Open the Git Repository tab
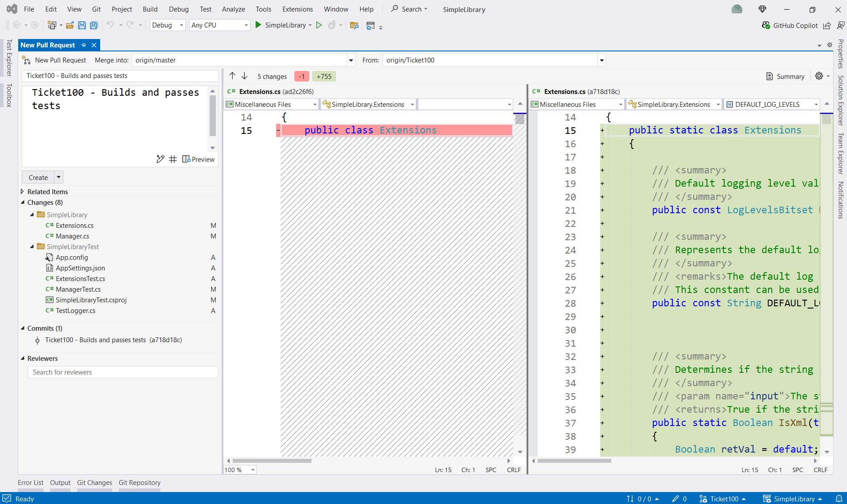This screenshot has width=847, height=504. point(140,483)
